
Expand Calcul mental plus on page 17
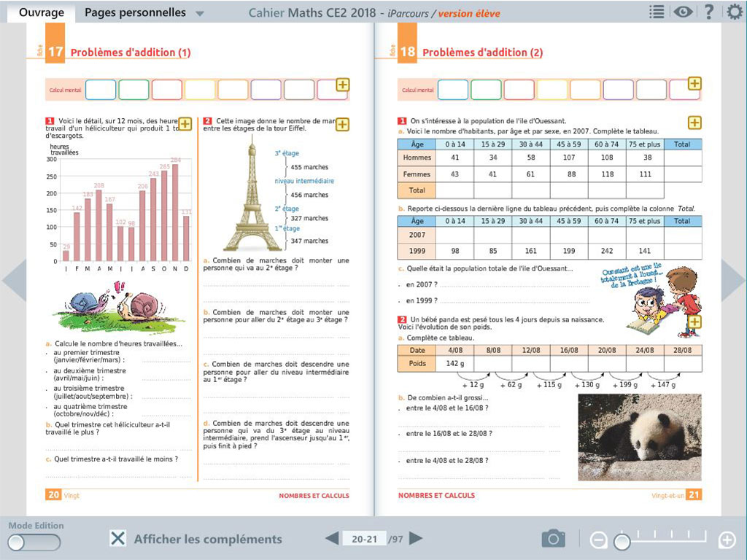coord(342,85)
